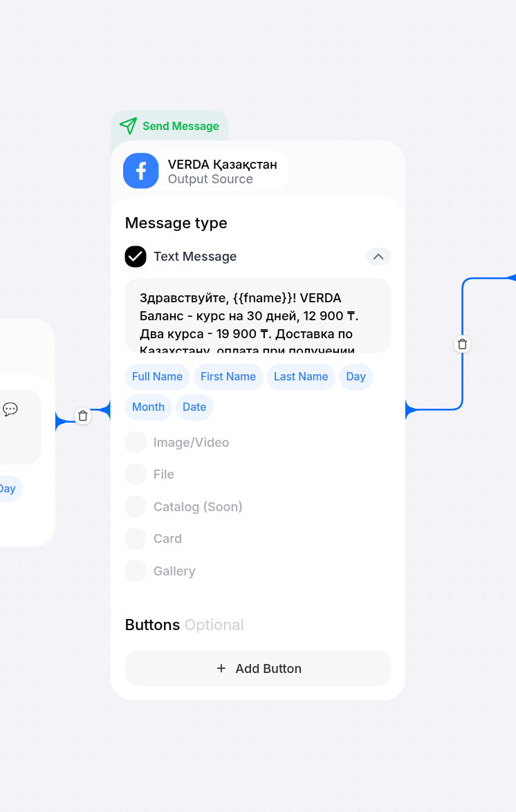Delete the connection on the right blue line
516x812 pixels.
pos(462,344)
